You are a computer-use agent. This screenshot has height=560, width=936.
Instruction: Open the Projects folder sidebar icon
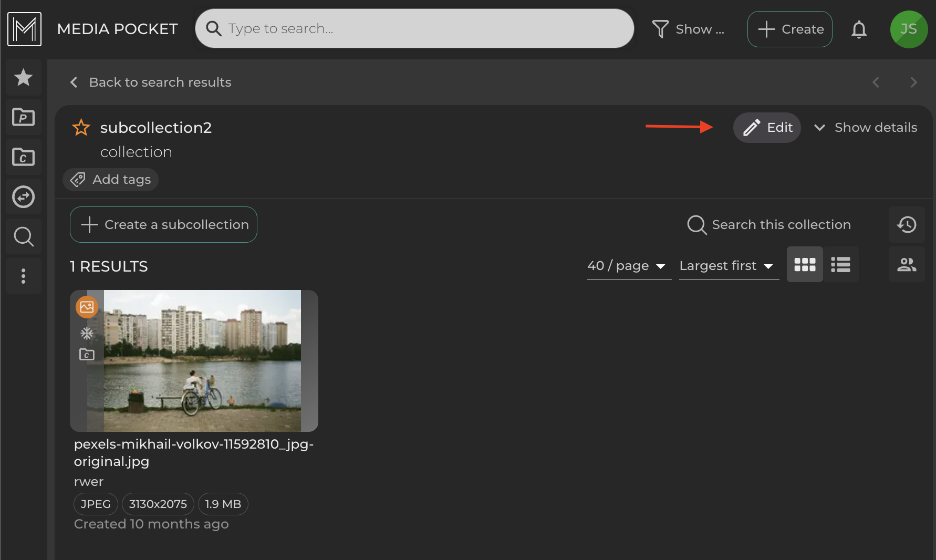tap(23, 117)
